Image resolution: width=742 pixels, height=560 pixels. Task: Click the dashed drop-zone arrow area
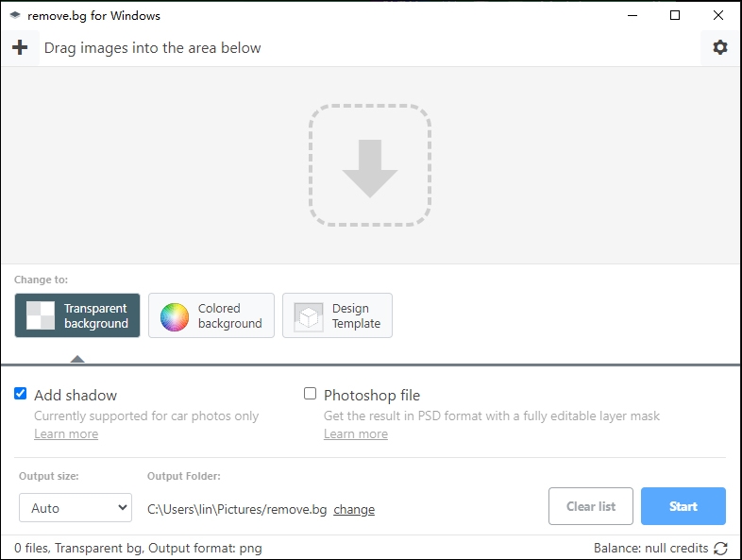(369, 165)
